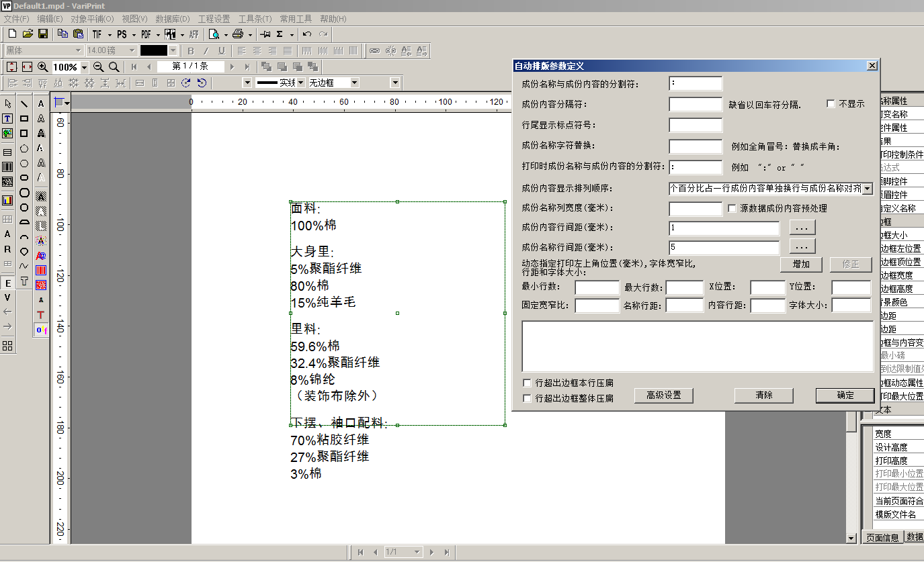Click ellipsis button beside 成份名称行间距

[802, 246]
